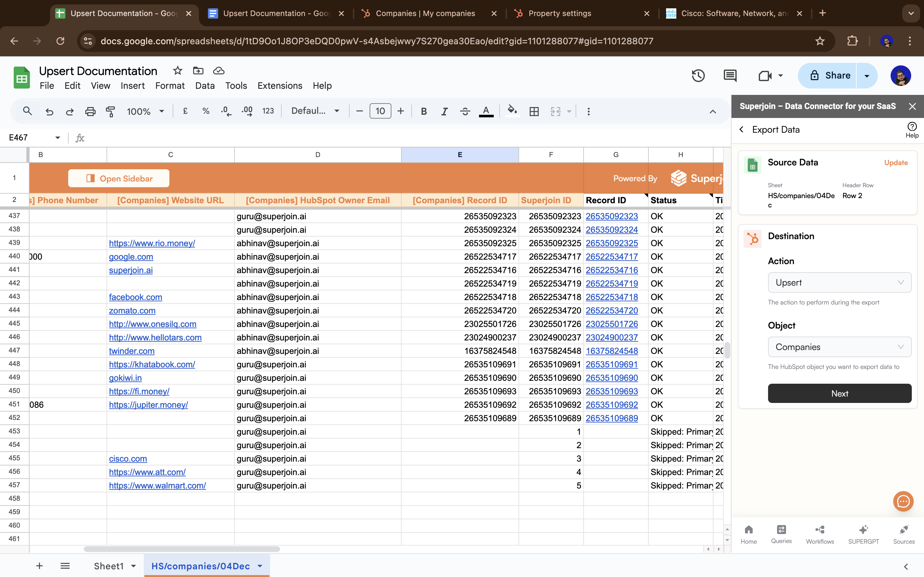Open SUPERGPT in Superjoin sidebar
The height and width of the screenshot is (577, 924).
tap(863, 534)
